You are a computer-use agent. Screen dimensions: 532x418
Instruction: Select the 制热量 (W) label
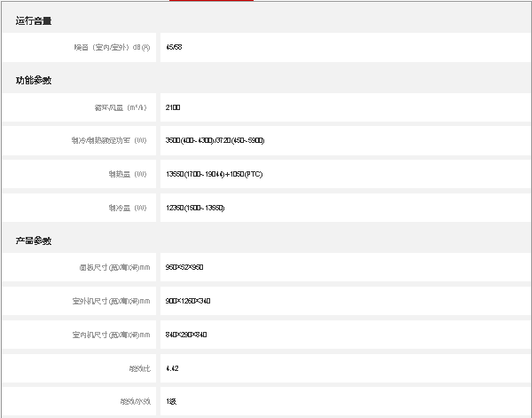(x=127, y=174)
